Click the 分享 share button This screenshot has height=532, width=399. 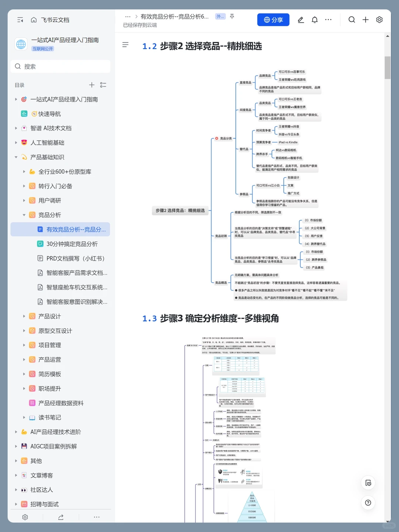point(273,20)
